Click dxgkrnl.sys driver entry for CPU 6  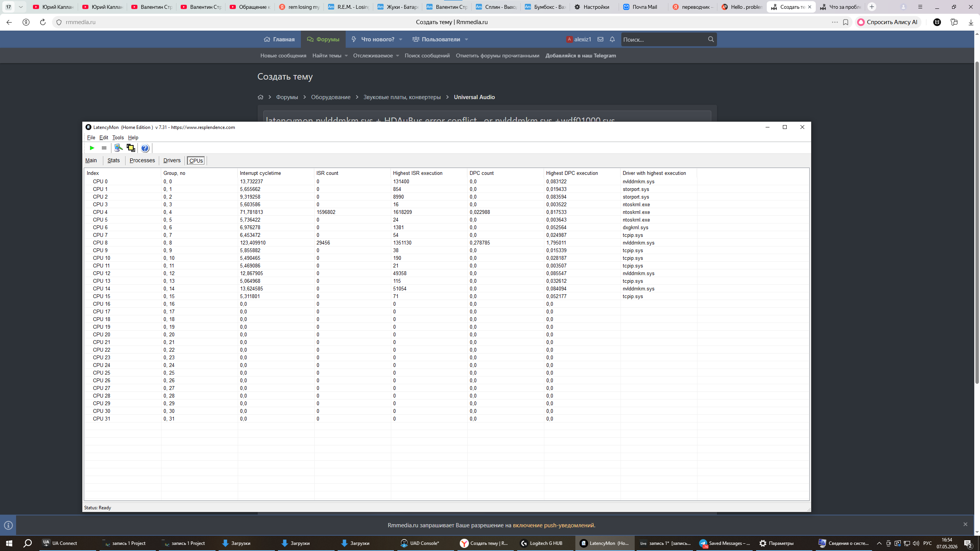coord(635,227)
